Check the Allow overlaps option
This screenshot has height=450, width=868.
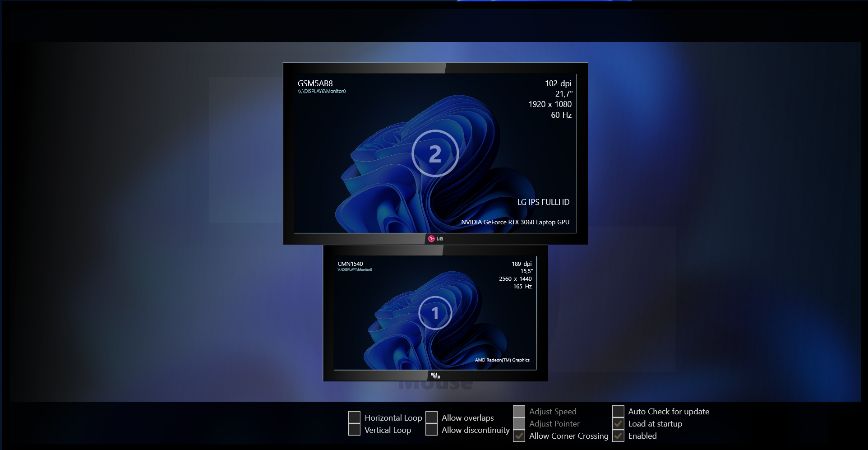tap(432, 418)
